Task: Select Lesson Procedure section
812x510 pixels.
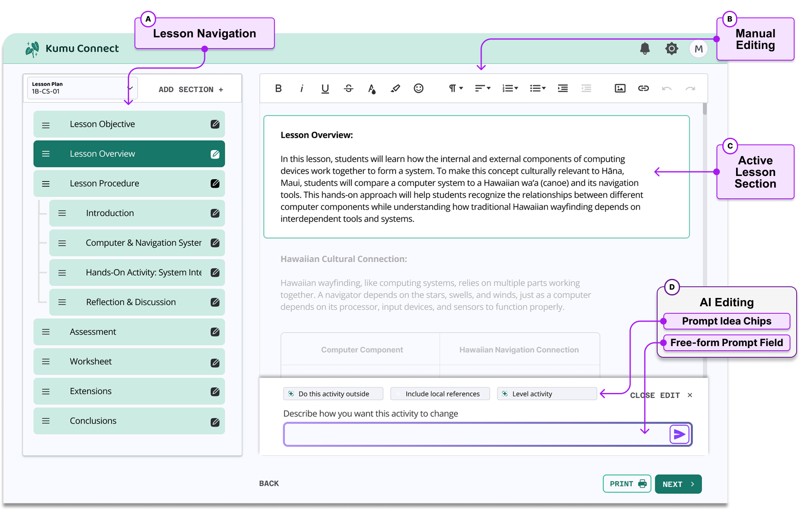Action: click(x=129, y=183)
